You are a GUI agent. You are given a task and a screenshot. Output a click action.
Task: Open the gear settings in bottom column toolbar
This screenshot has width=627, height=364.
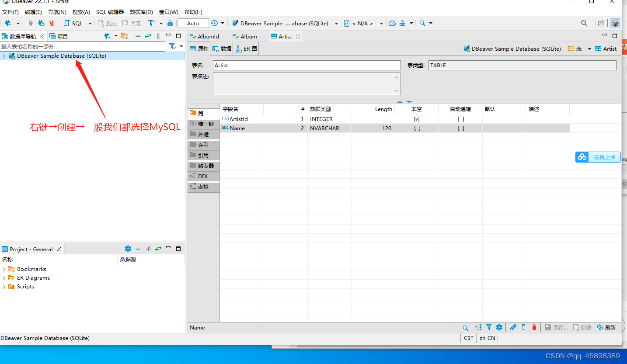coord(499,327)
